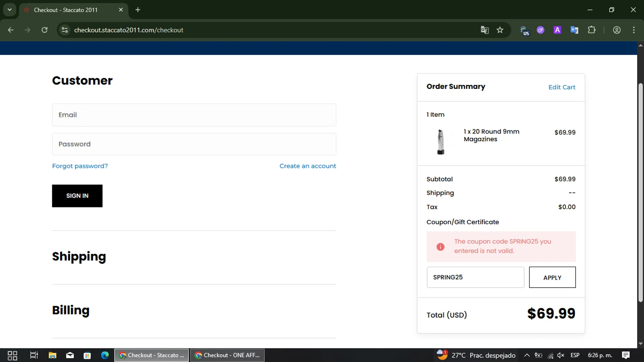The width and height of the screenshot is (644, 362).
Task: Open the US flag extension icon
Action: pyautogui.click(x=524, y=30)
